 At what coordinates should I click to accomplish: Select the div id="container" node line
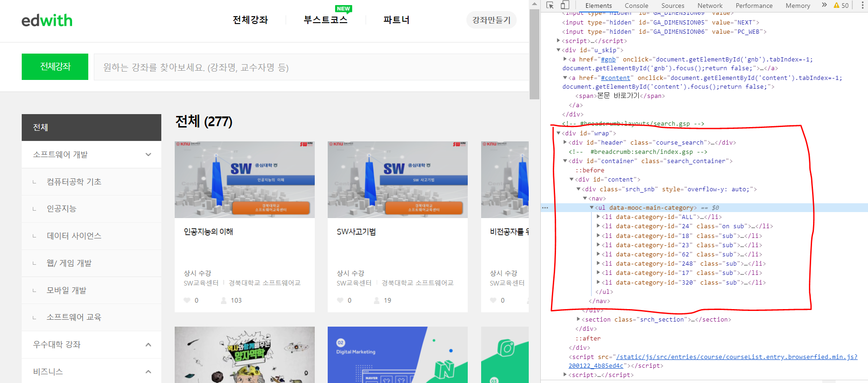point(651,161)
